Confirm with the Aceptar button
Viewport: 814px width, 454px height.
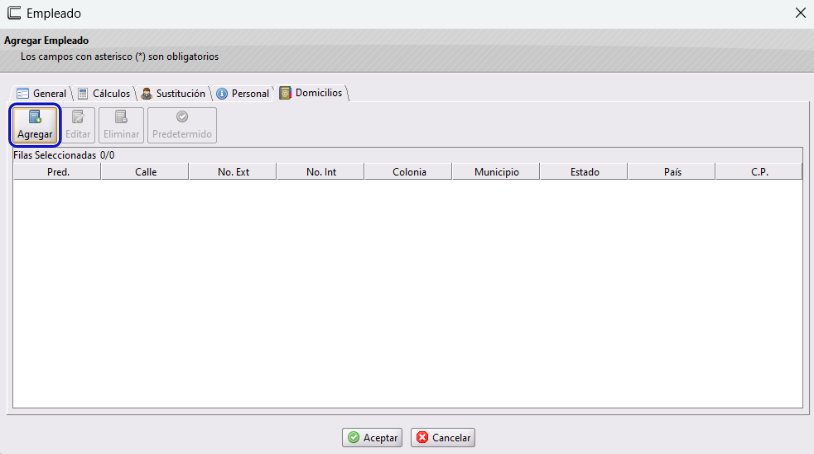coord(372,437)
